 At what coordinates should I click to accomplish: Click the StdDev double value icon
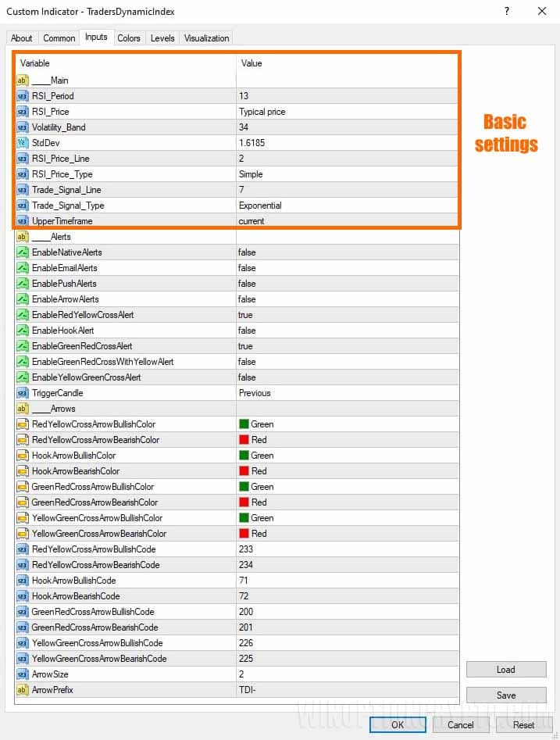tap(22, 143)
